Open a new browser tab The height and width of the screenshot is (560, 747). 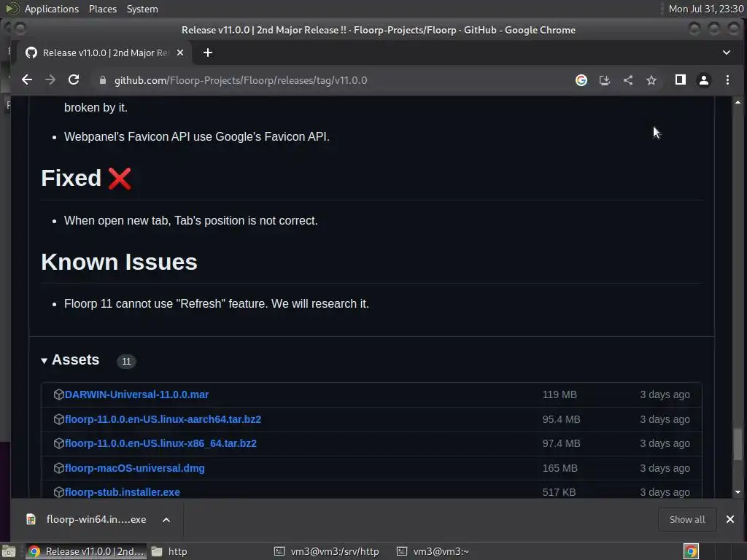pos(208,52)
